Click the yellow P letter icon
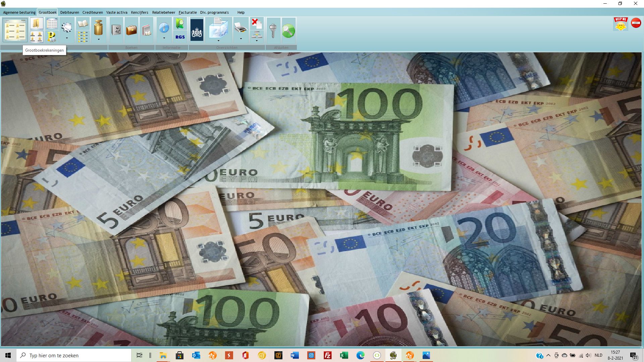 [x=52, y=37]
